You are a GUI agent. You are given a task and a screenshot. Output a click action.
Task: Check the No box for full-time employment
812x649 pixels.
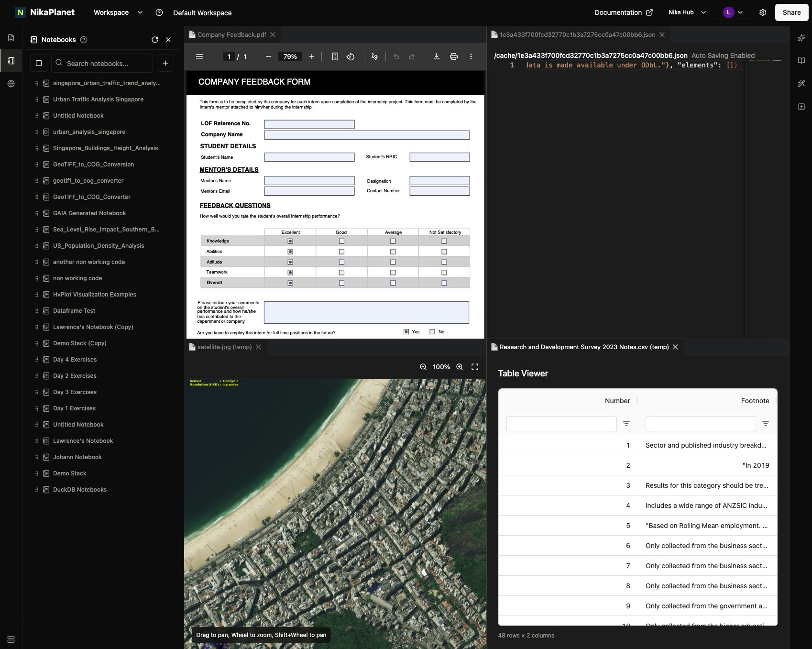pos(432,331)
